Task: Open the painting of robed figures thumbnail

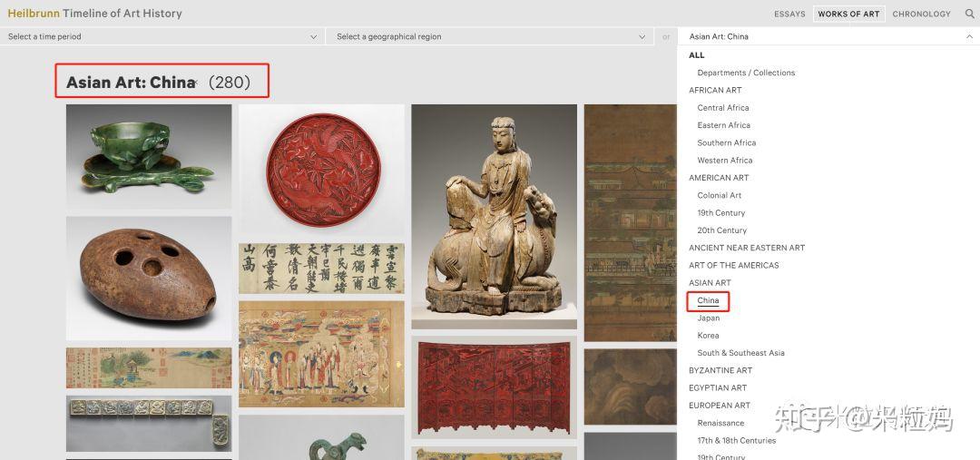Action: pos(321,354)
